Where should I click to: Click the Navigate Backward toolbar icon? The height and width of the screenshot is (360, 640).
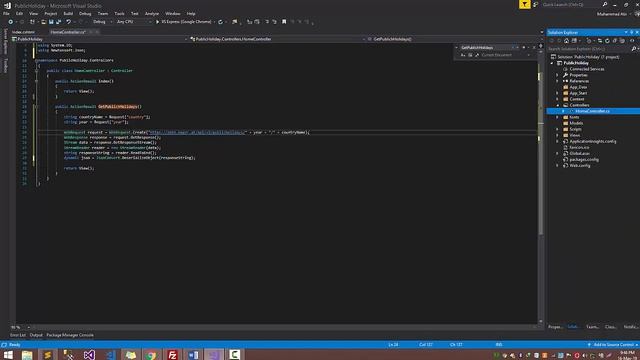10,22
